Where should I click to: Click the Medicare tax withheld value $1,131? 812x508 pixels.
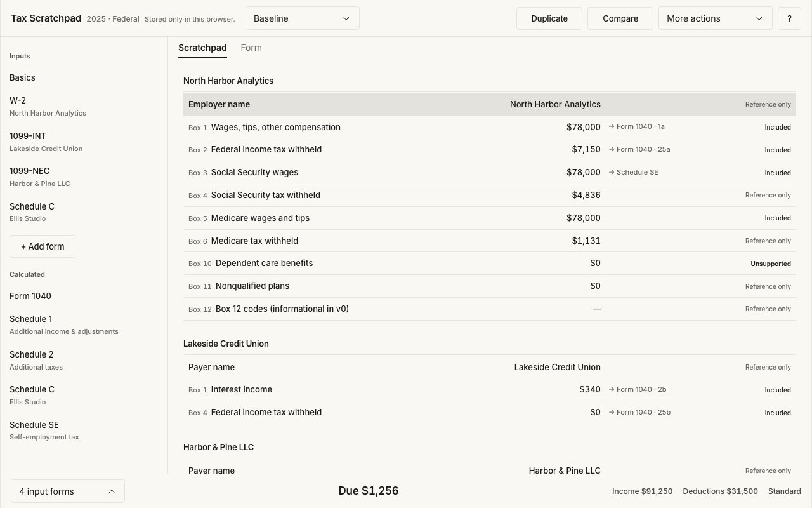(586, 241)
